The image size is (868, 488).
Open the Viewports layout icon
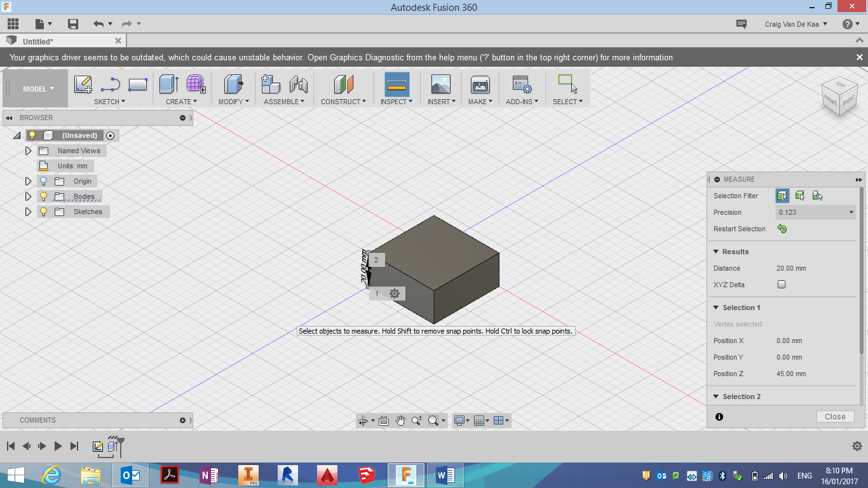click(499, 421)
